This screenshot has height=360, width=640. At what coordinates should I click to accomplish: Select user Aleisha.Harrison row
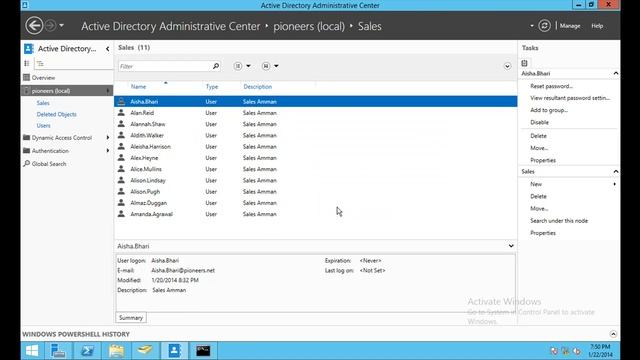(316, 147)
